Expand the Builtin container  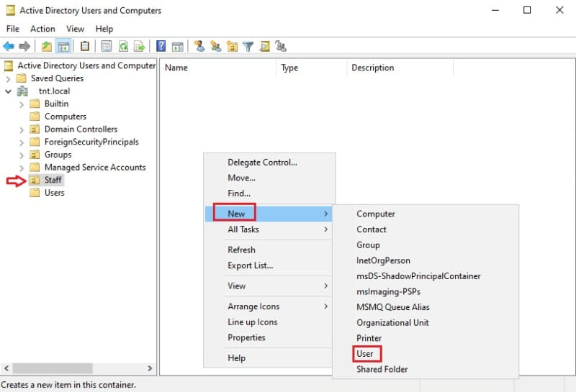pos(22,104)
